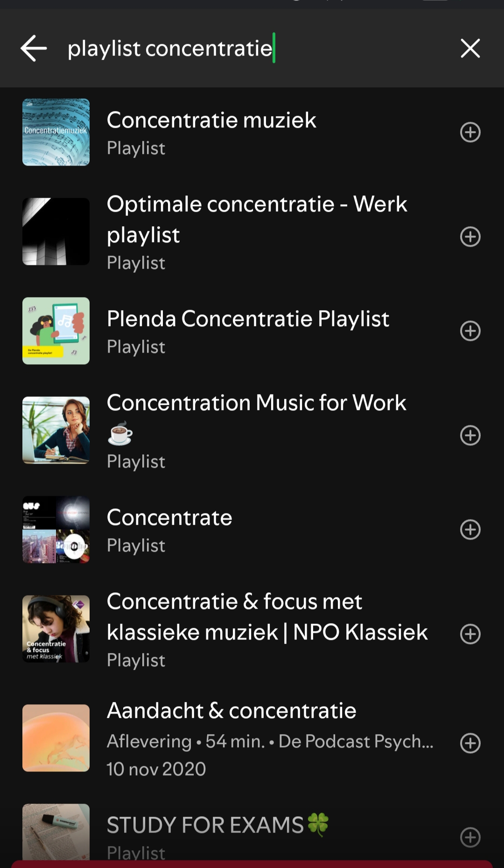Screen dimensions: 504x868
Task: Open Optimale concentratie - Werk playlist
Action: point(257,219)
